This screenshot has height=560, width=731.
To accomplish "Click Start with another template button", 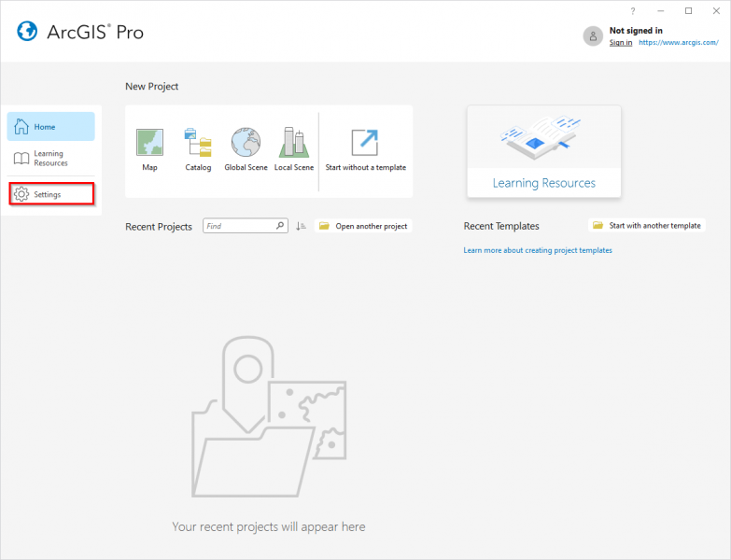I will (x=647, y=226).
